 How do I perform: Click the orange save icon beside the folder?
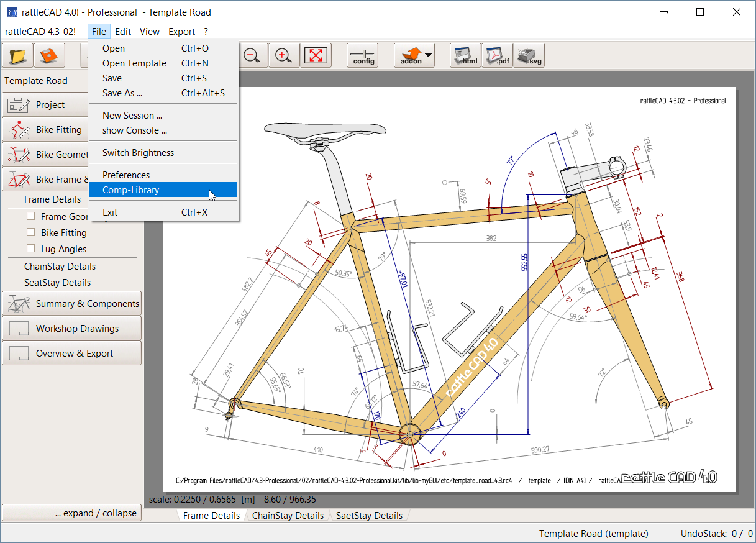click(49, 55)
